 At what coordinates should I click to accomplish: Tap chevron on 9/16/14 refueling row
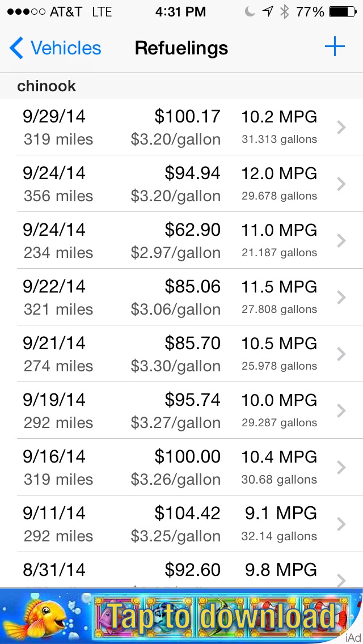pyautogui.click(x=341, y=468)
